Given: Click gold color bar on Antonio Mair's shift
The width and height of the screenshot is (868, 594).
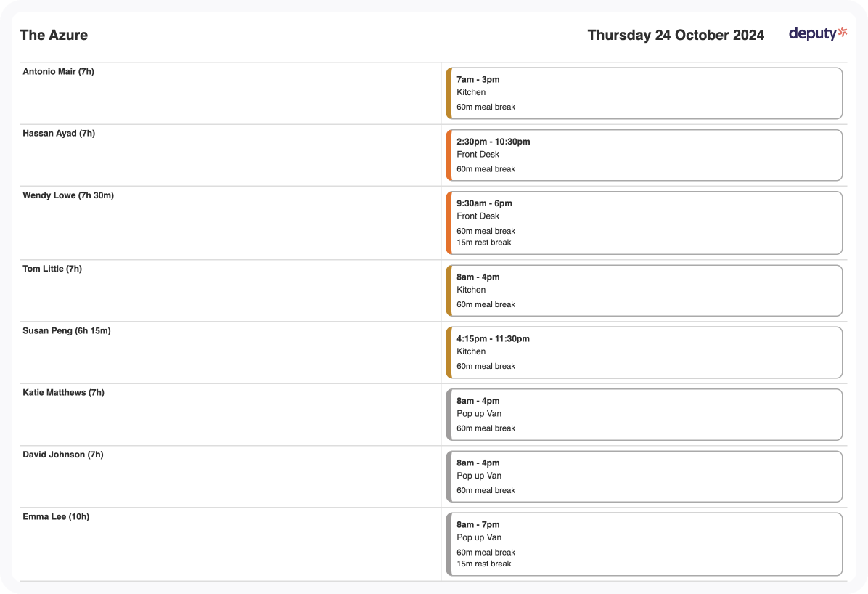Looking at the screenshot, I should tap(449, 93).
